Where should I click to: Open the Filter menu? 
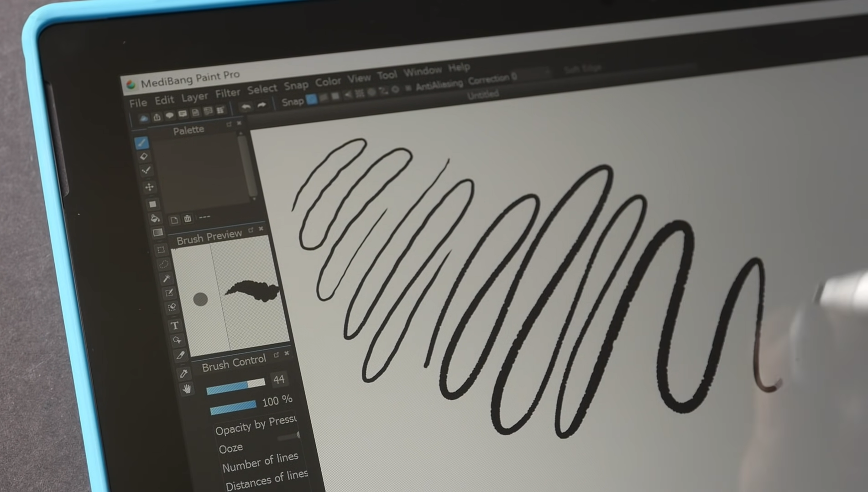pyautogui.click(x=227, y=93)
